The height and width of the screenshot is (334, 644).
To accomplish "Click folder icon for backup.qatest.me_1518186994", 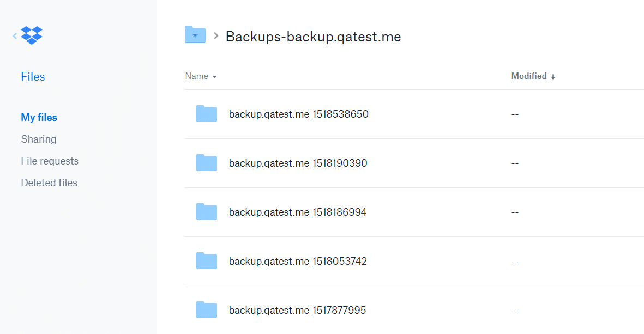I will tap(207, 212).
